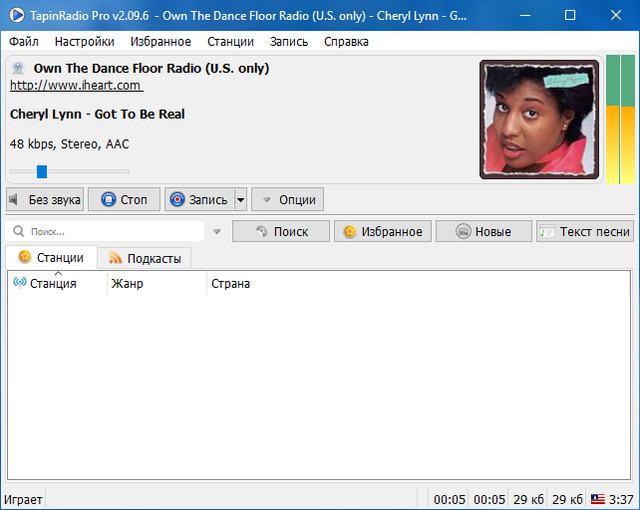The image size is (640, 510).
Task: Open Текст песни lyrics button
Action: pos(585,231)
